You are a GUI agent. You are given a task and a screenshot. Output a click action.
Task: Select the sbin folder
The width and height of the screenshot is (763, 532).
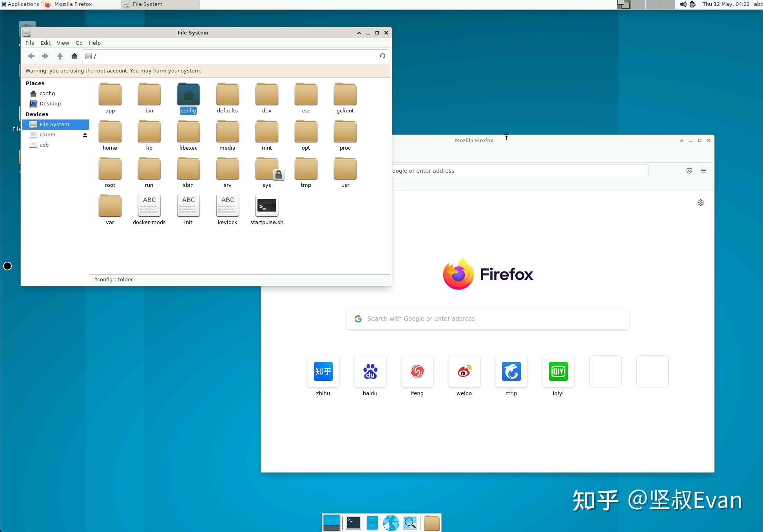188,172
